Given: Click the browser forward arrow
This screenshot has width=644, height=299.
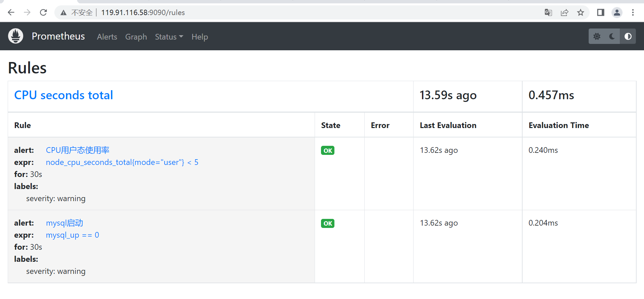Looking at the screenshot, I should coord(27,12).
